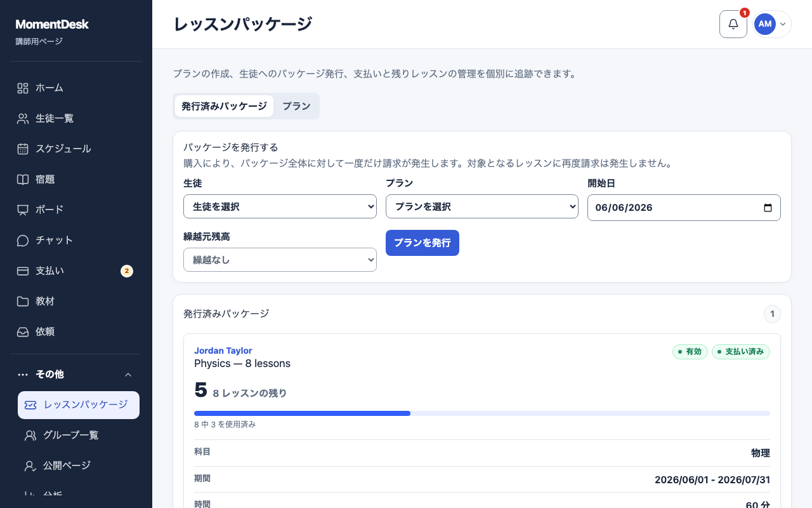This screenshot has width=812, height=508.
Task: Open Jordan Taylor student link
Action: coord(223,351)
